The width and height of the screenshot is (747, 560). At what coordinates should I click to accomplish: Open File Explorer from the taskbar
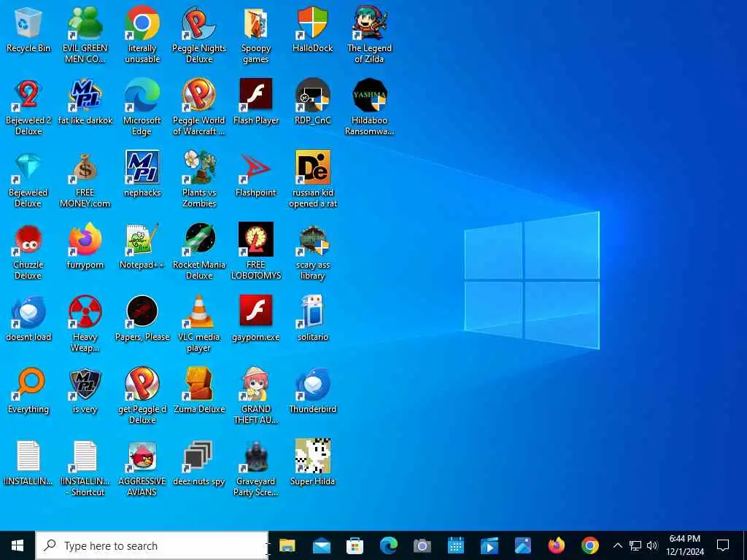click(x=287, y=545)
